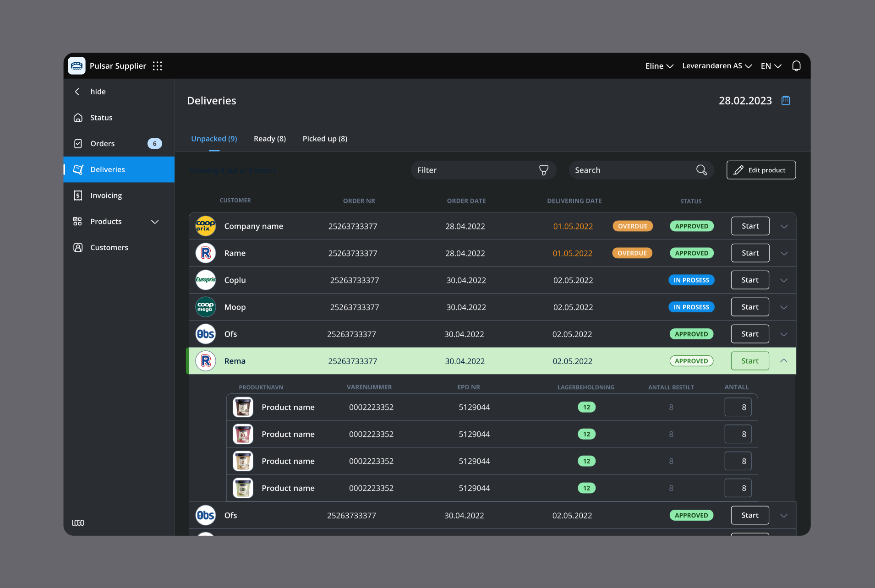
Task: Open notifications via the bell icon
Action: click(796, 65)
